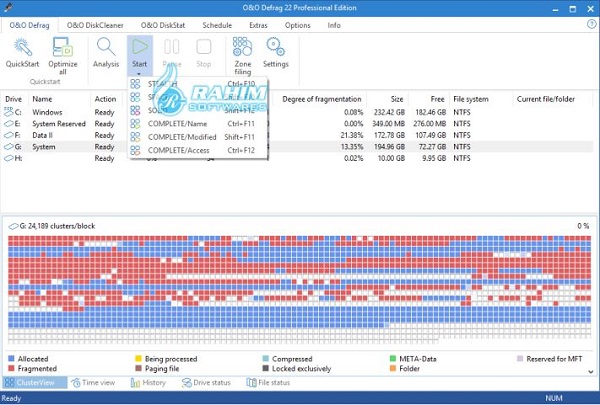Click the F: drive icon
This screenshot has width=600, height=405.
pos(8,135)
